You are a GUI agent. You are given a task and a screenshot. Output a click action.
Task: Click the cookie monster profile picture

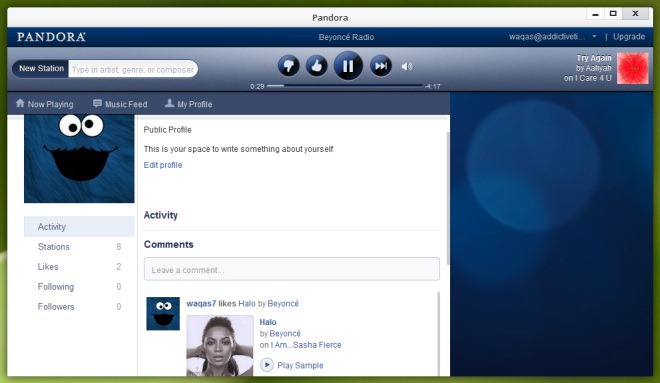[x=79, y=159]
